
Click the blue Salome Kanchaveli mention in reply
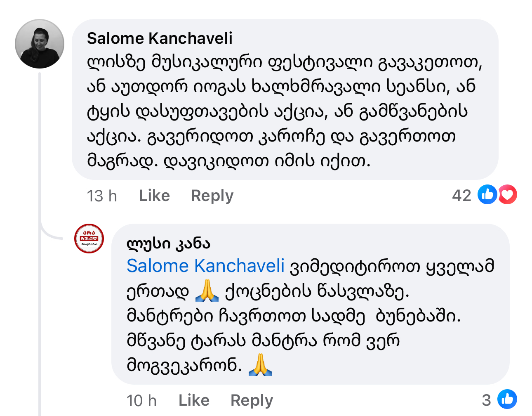click(x=205, y=266)
